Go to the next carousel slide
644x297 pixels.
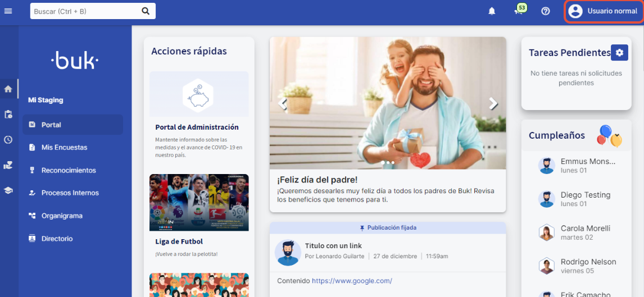[x=493, y=103]
